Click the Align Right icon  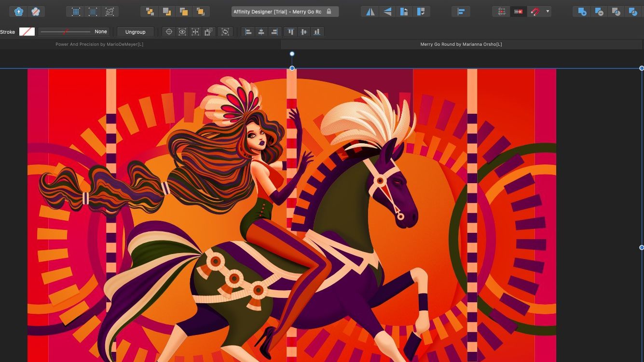pos(274,32)
